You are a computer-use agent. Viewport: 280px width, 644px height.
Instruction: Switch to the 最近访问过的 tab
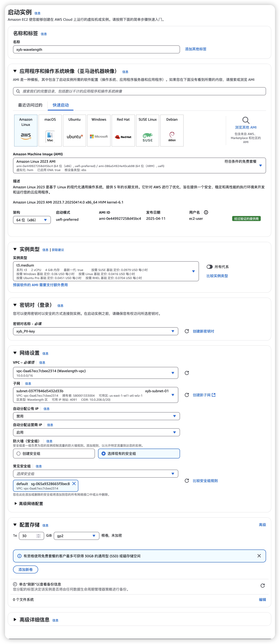30,105
